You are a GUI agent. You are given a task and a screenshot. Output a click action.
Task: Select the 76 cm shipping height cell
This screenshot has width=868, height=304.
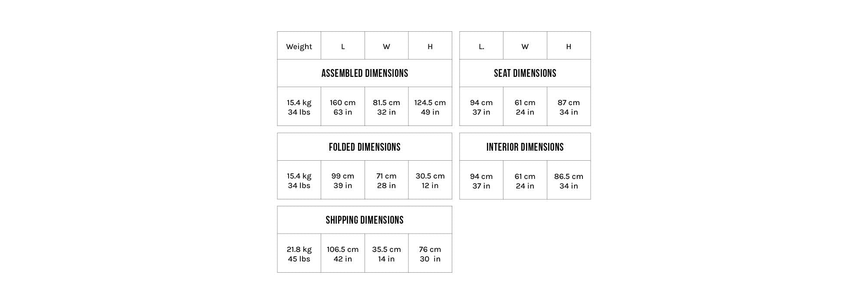(x=430, y=254)
